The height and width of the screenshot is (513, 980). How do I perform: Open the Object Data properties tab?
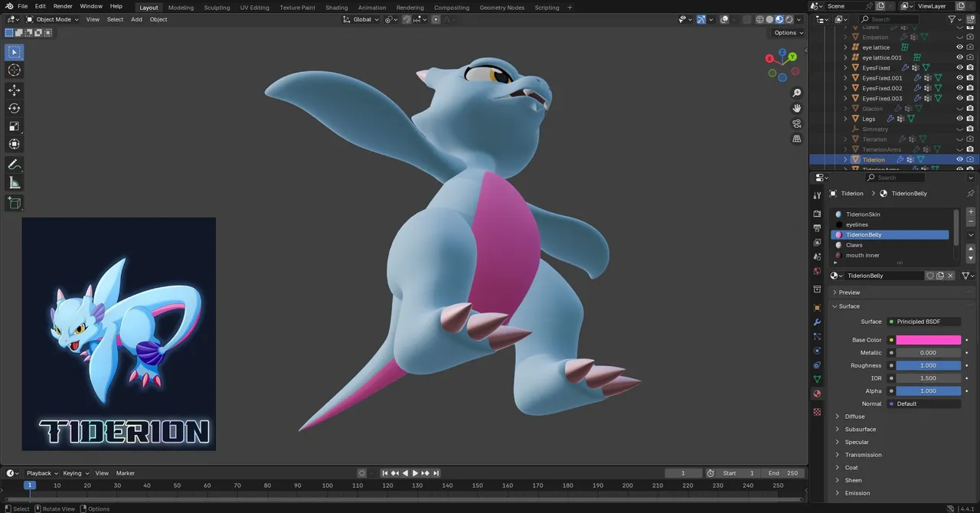point(817,379)
